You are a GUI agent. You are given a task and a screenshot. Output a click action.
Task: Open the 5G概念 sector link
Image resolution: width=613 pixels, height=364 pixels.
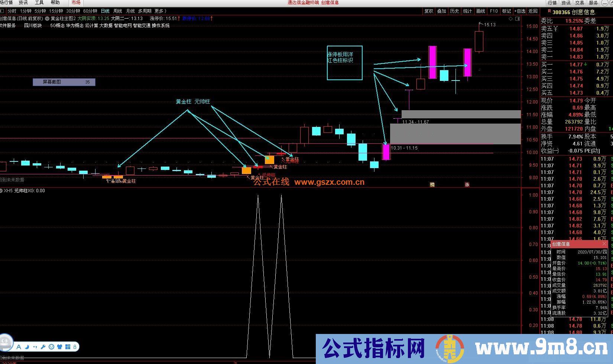pyautogui.click(x=58, y=26)
